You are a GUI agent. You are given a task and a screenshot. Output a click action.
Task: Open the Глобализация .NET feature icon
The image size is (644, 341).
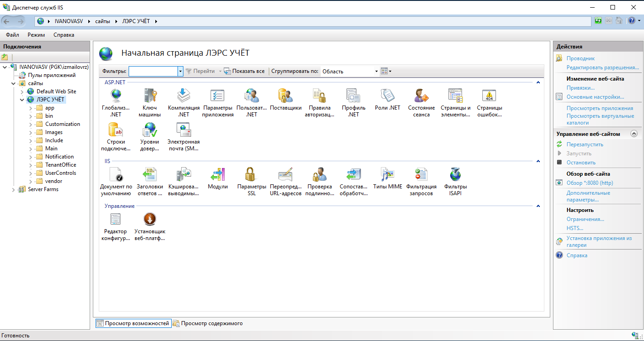click(x=116, y=96)
